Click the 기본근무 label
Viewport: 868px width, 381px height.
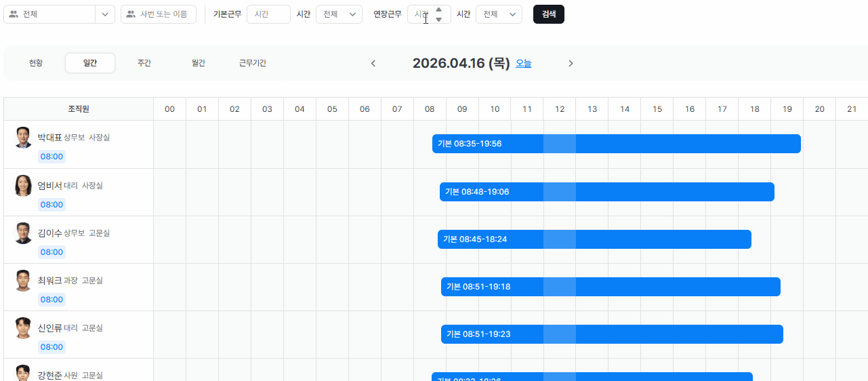(227, 14)
